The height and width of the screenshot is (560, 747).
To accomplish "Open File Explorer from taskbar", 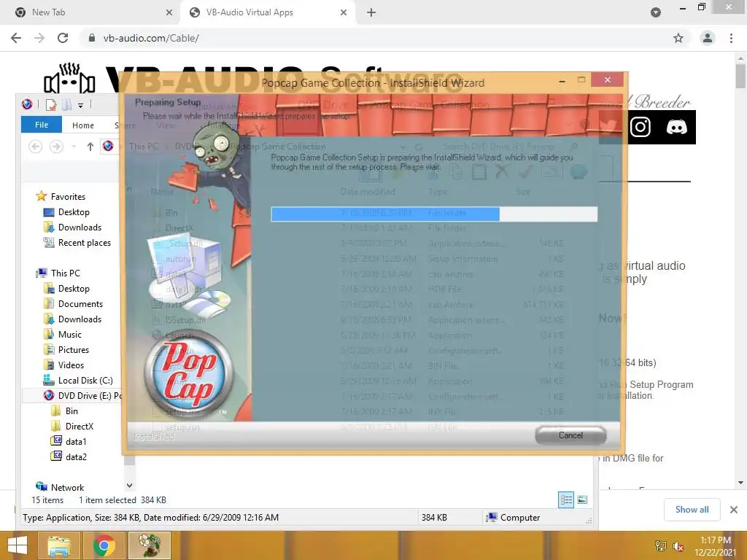I will pos(58,545).
